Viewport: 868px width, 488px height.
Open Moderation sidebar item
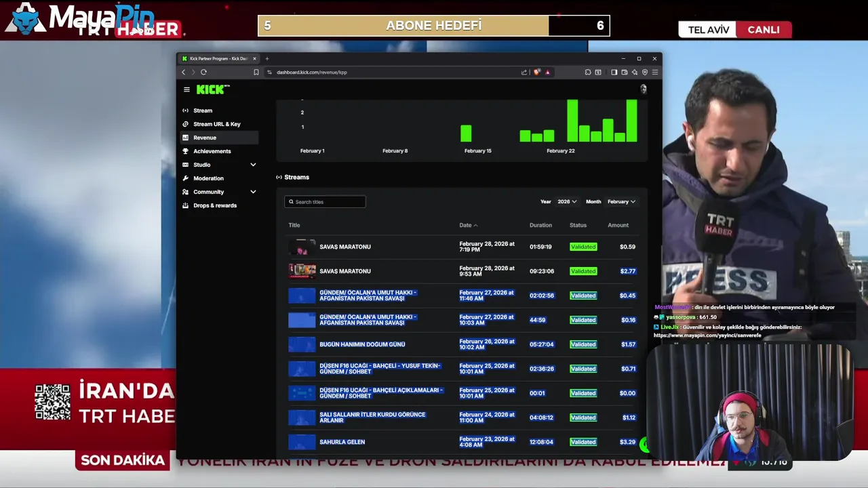(220, 178)
